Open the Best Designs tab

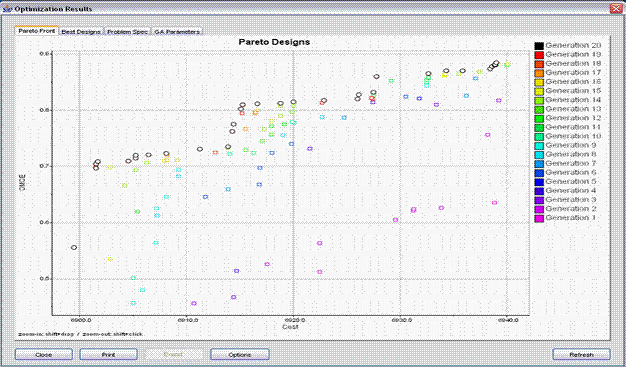81,32
